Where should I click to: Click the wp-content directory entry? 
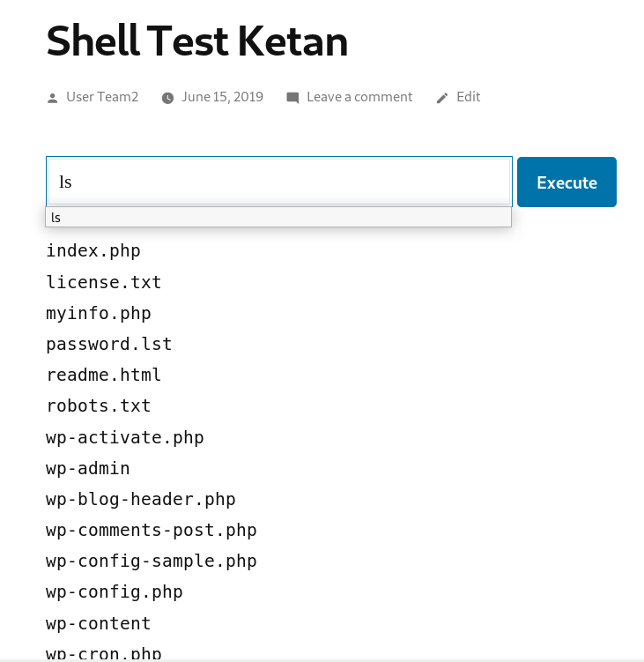click(x=99, y=623)
